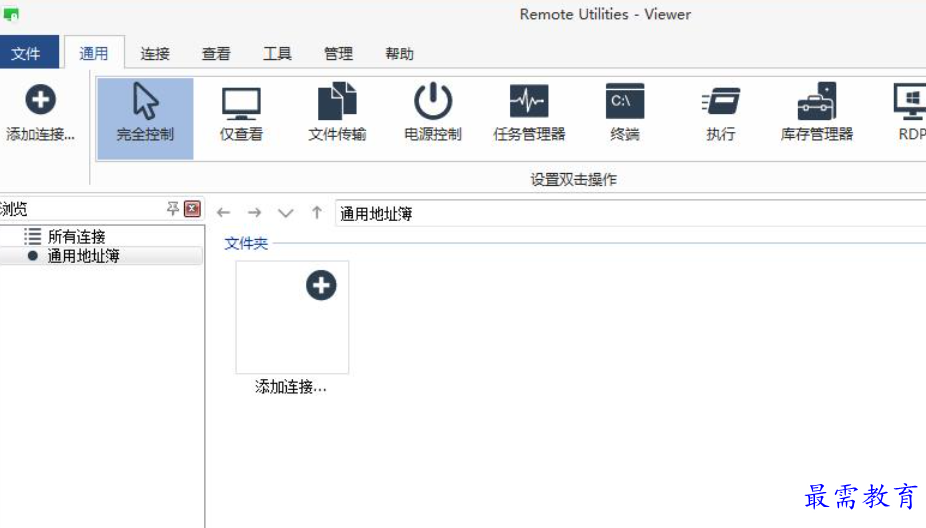Go back with the left arrow
This screenshot has height=528, width=926.
(223, 213)
